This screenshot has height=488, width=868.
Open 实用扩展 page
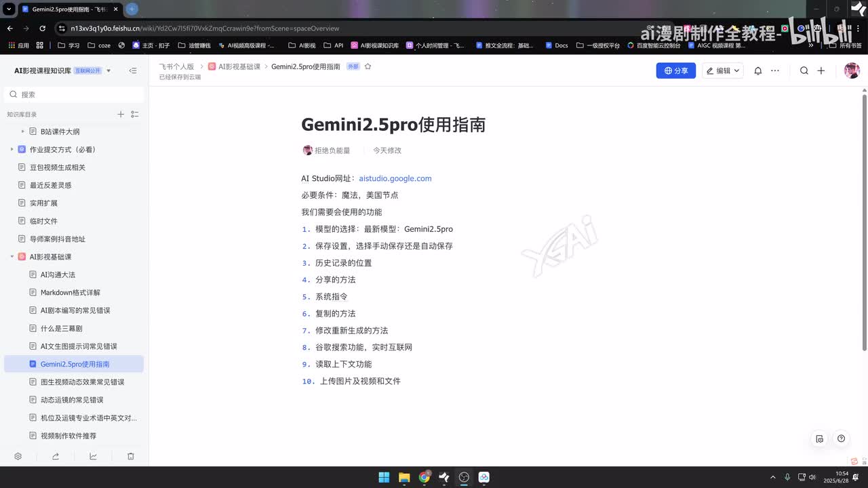(43, 203)
